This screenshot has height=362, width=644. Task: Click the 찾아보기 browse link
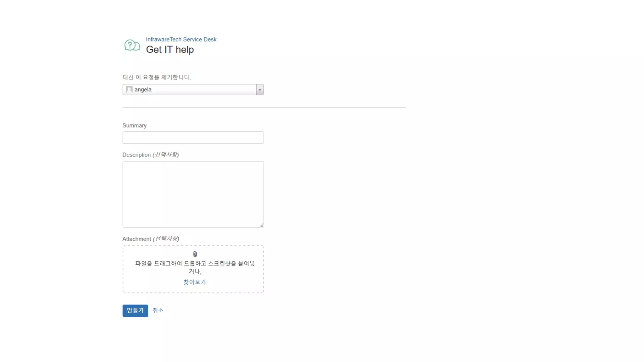coord(194,282)
